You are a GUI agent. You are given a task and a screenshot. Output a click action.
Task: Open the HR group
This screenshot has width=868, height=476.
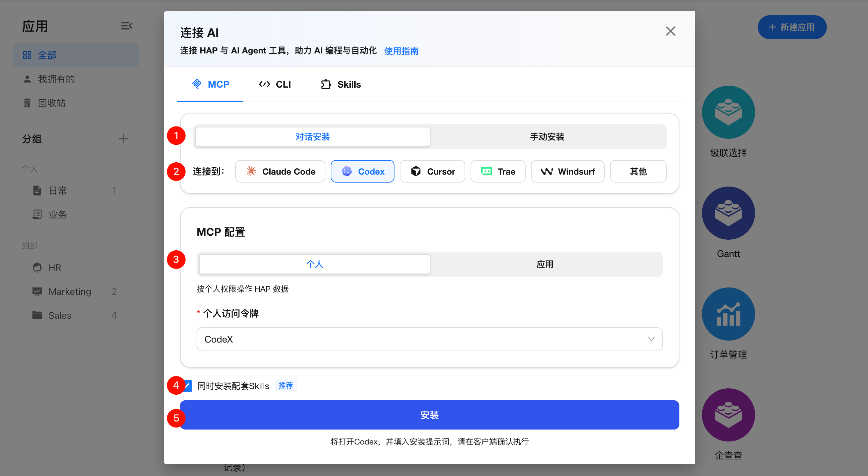[76, 268]
